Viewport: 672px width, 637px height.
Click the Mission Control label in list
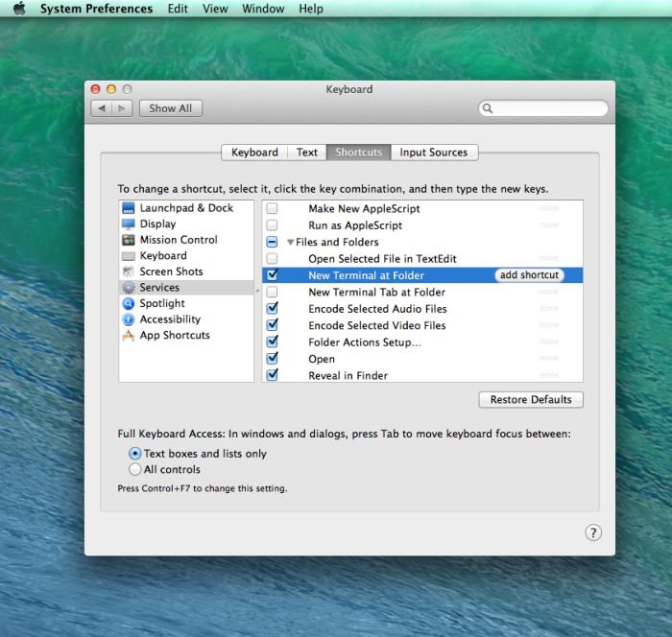click(179, 240)
